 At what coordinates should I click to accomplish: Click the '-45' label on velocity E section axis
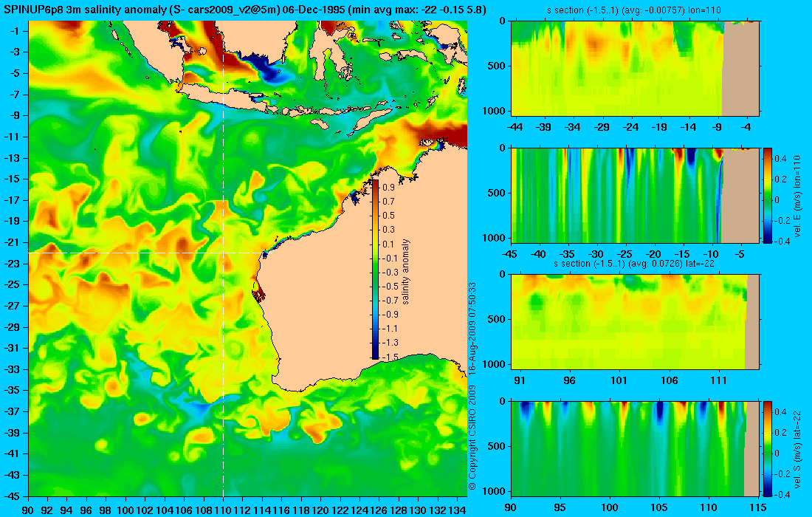509,254
